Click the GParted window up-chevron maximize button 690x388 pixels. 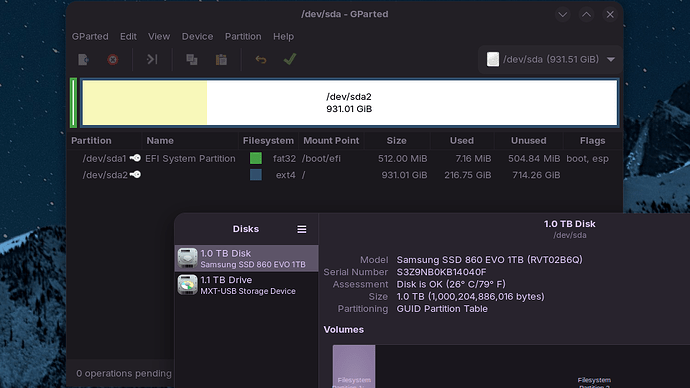point(586,15)
